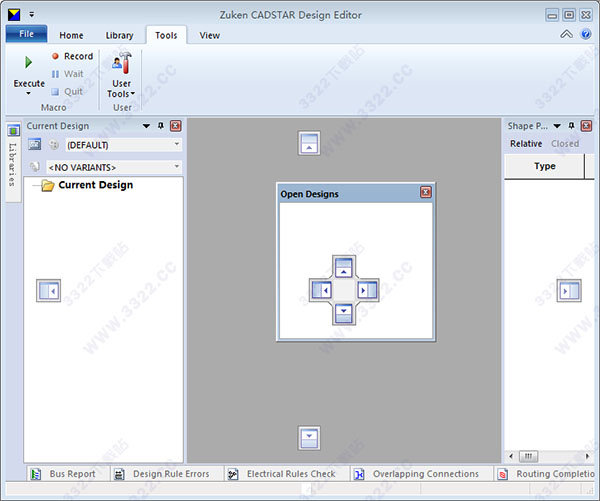Open quick access toolbar customize arrow
This screenshot has width=600, height=501.
[x=32, y=15]
